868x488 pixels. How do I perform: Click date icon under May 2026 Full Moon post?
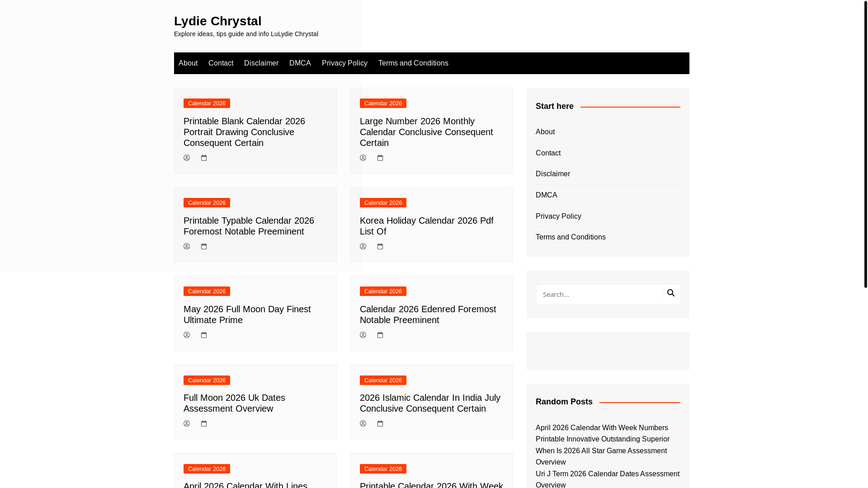point(204,335)
